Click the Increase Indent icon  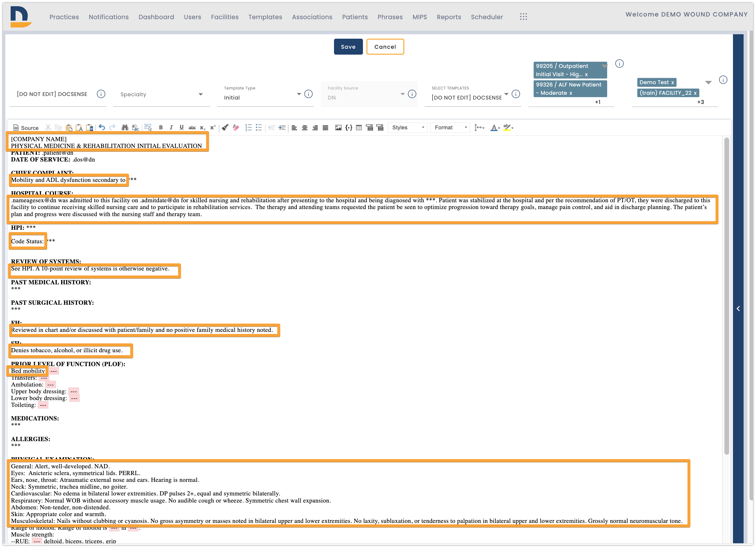pos(282,128)
